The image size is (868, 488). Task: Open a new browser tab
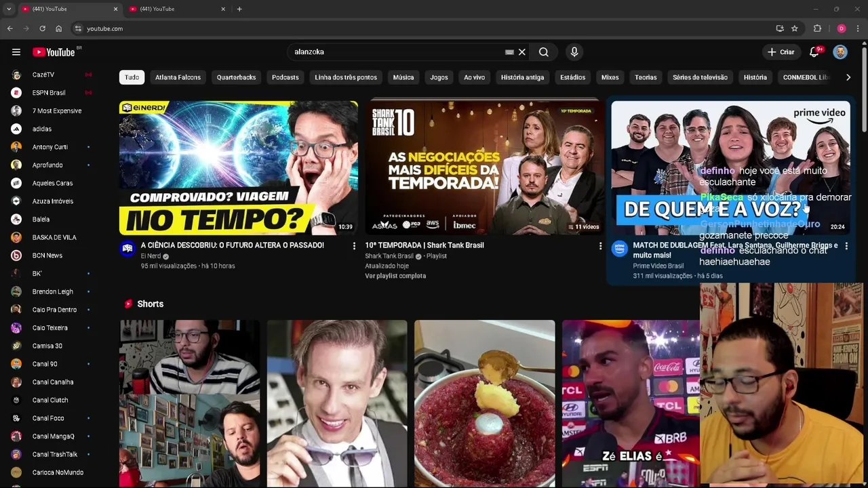click(239, 9)
